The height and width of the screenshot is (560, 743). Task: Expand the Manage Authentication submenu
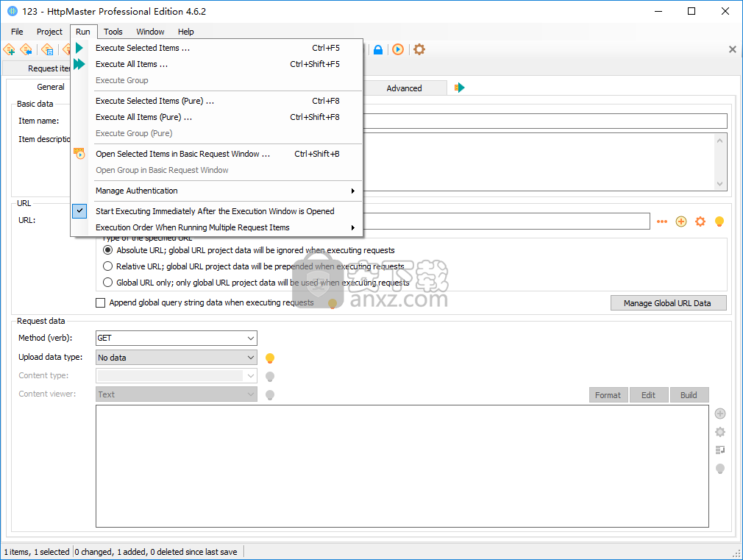216,191
